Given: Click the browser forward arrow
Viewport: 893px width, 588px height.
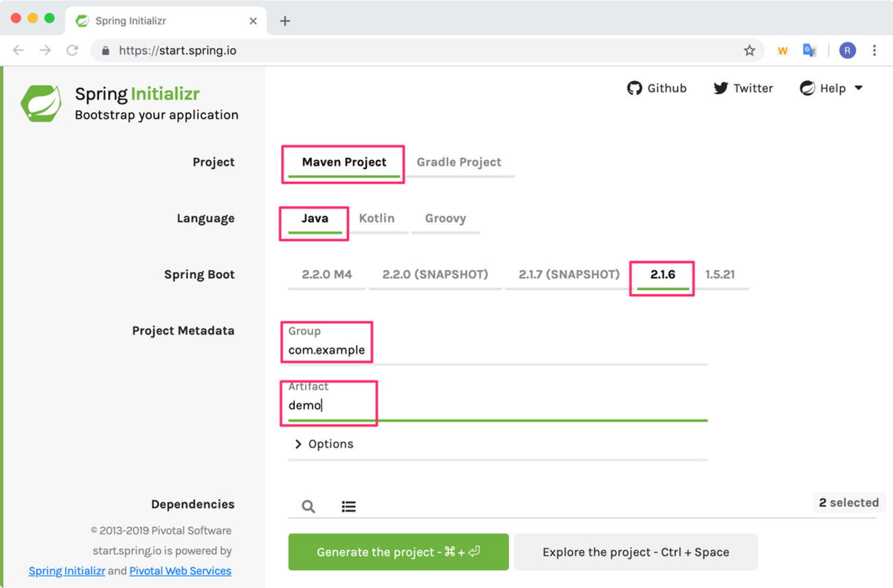Looking at the screenshot, I should (45, 50).
